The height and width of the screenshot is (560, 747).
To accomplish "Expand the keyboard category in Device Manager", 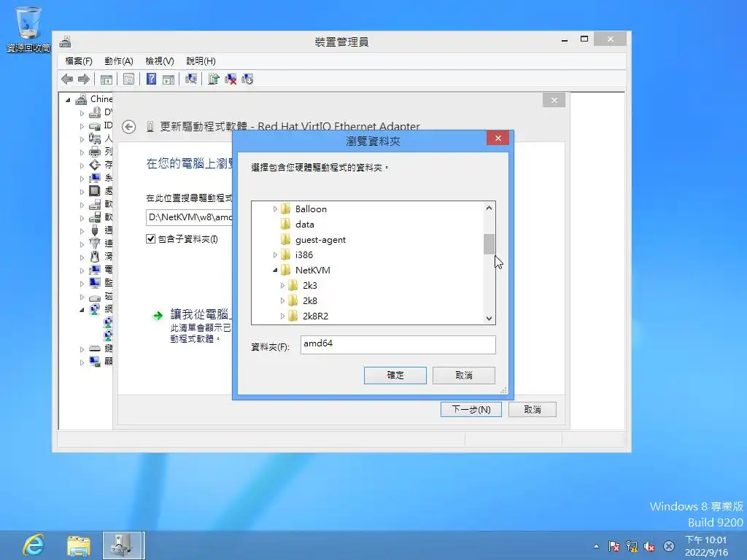I will [x=82, y=349].
